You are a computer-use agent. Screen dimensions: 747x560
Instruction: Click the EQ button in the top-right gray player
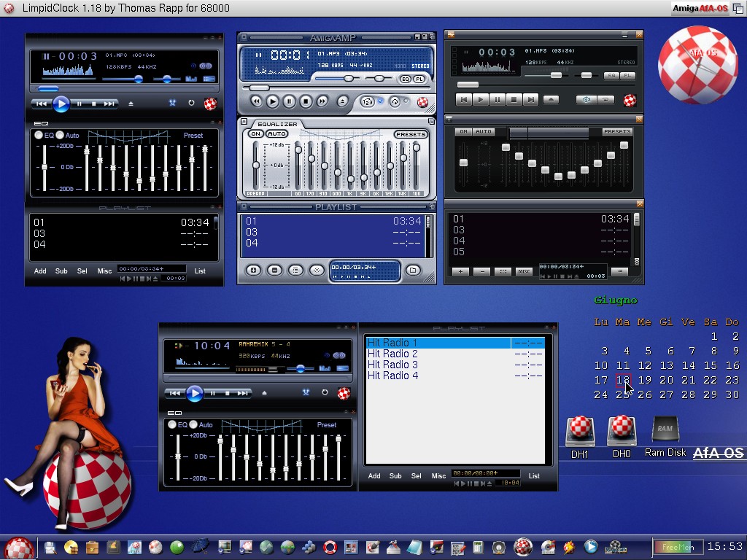pyautogui.click(x=611, y=76)
